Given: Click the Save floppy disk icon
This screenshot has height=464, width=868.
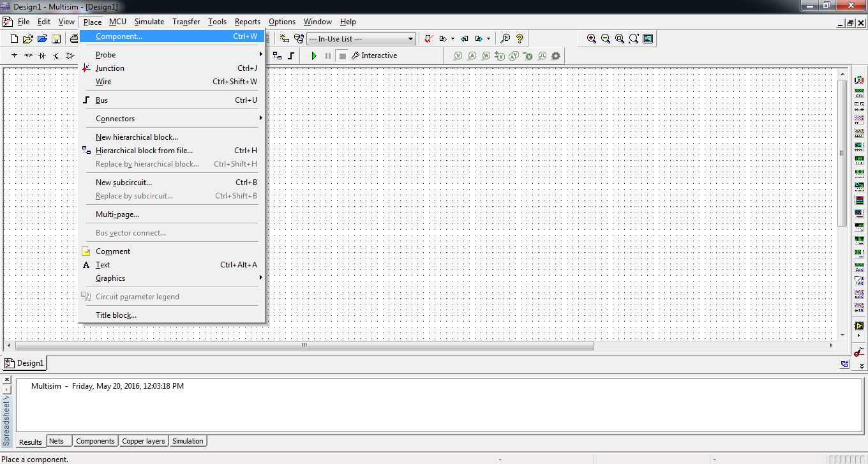Looking at the screenshot, I should point(56,39).
